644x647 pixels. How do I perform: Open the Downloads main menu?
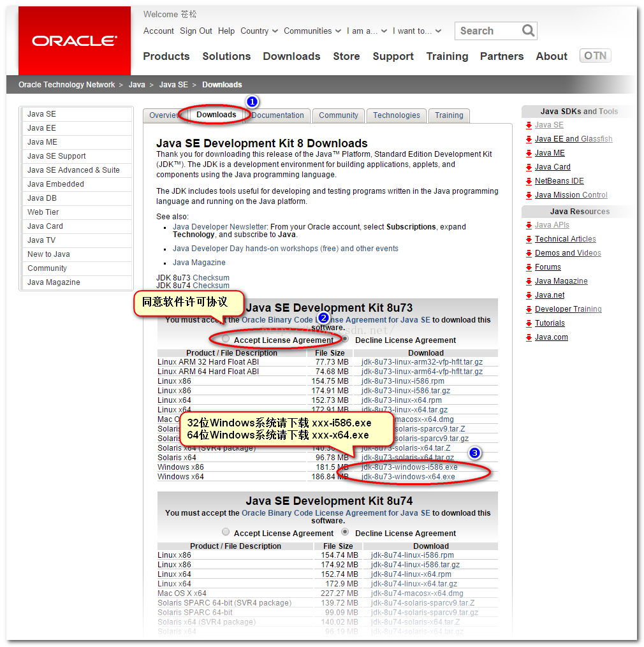pos(291,56)
